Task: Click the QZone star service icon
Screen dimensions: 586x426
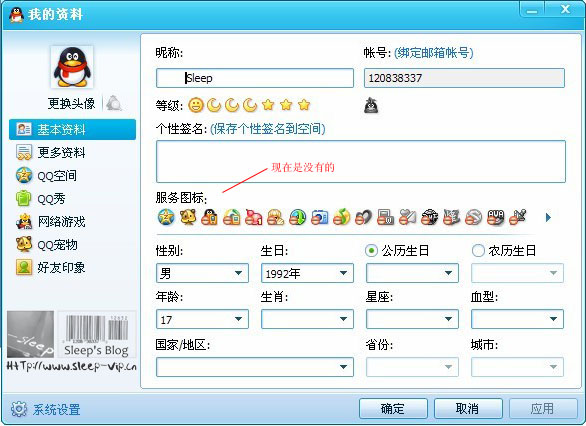Action: pyautogui.click(x=166, y=217)
